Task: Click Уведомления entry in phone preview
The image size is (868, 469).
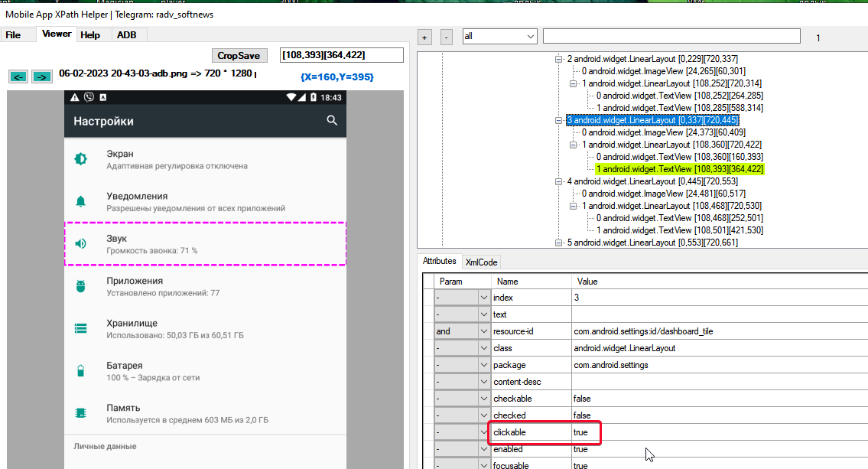Action: (x=206, y=201)
